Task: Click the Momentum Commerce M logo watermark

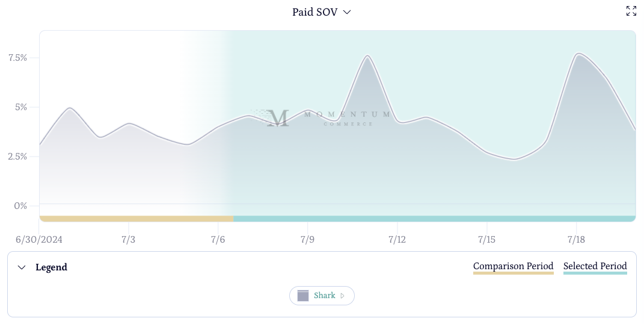Action: [x=278, y=118]
